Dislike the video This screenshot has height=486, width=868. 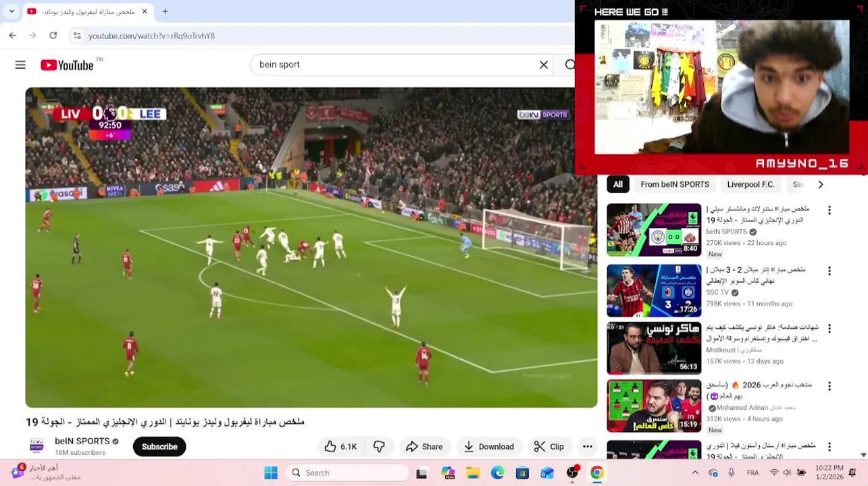[380, 447]
